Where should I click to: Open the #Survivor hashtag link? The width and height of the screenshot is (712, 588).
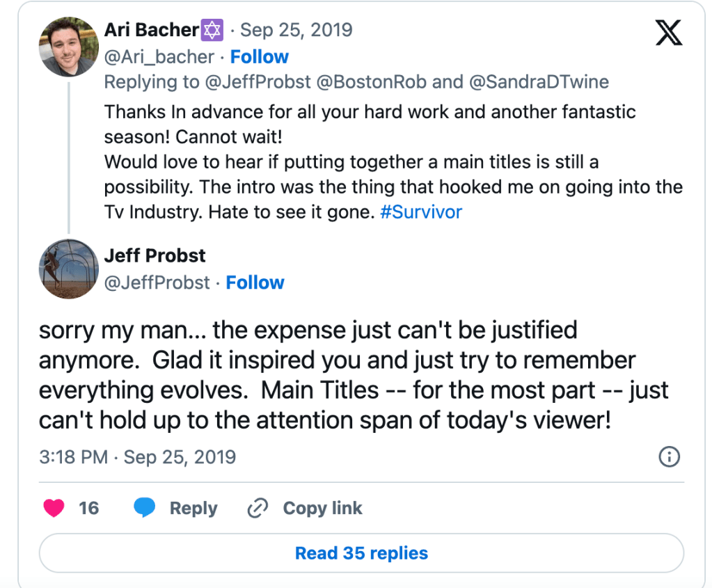pos(421,212)
